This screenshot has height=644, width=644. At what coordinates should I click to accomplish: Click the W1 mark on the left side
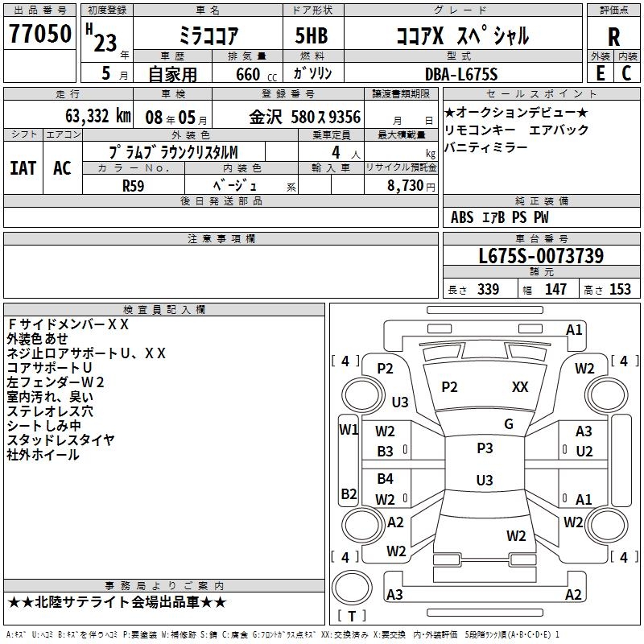click(x=348, y=429)
